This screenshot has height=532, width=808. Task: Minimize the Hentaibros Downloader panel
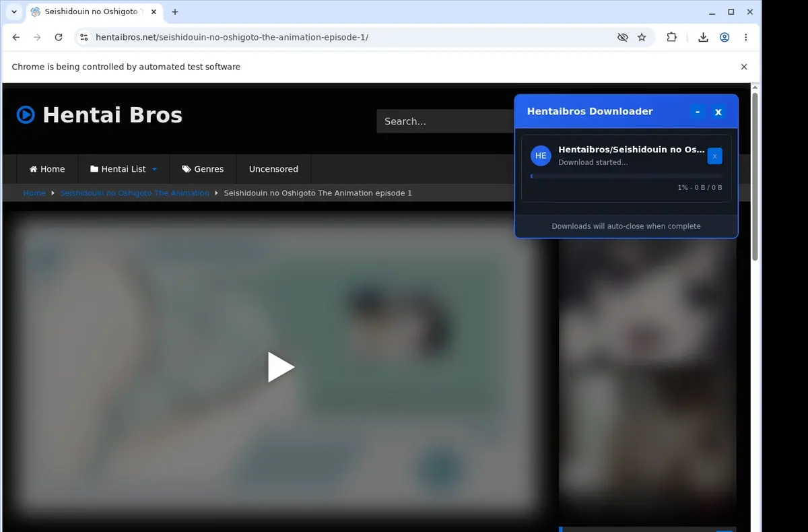point(698,112)
